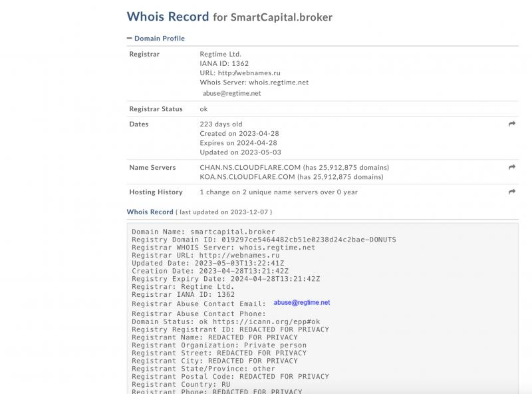Screen dimensions: 532x394
Task: Click Registrar URL line in raw record
Action: (x=205, y=255)
